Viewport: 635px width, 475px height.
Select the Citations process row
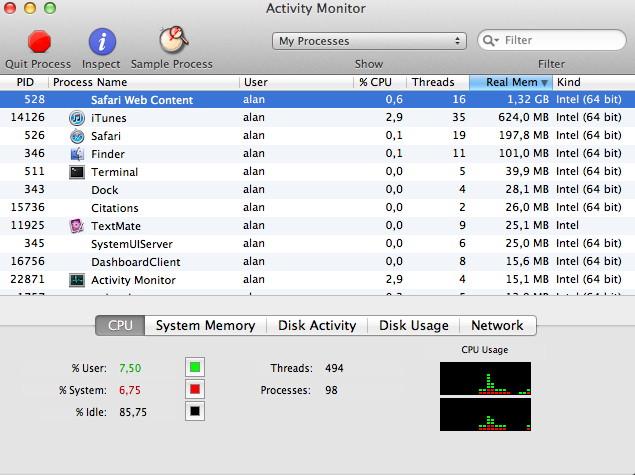click(x=318, y=208)
